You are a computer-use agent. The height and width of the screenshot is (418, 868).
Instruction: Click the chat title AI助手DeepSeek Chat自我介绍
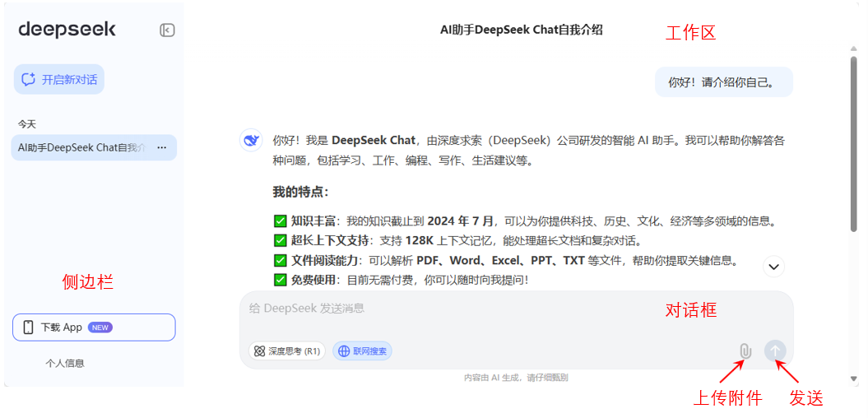521,30
